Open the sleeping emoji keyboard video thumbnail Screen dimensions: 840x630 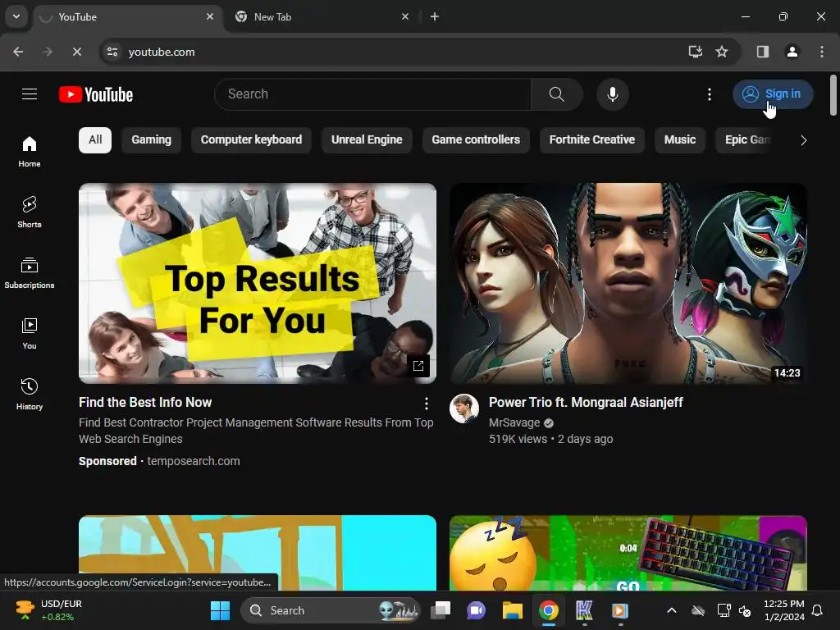click(x=628, y=553)
